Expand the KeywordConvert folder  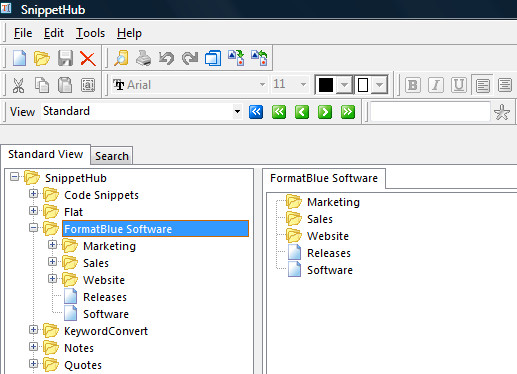(33, 330)
